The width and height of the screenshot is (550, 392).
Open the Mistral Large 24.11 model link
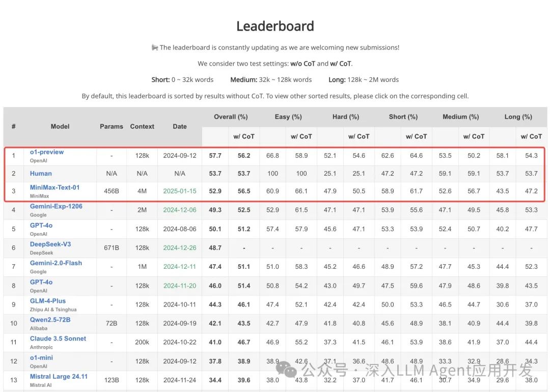pyautogui.click(x=59, y=377)
